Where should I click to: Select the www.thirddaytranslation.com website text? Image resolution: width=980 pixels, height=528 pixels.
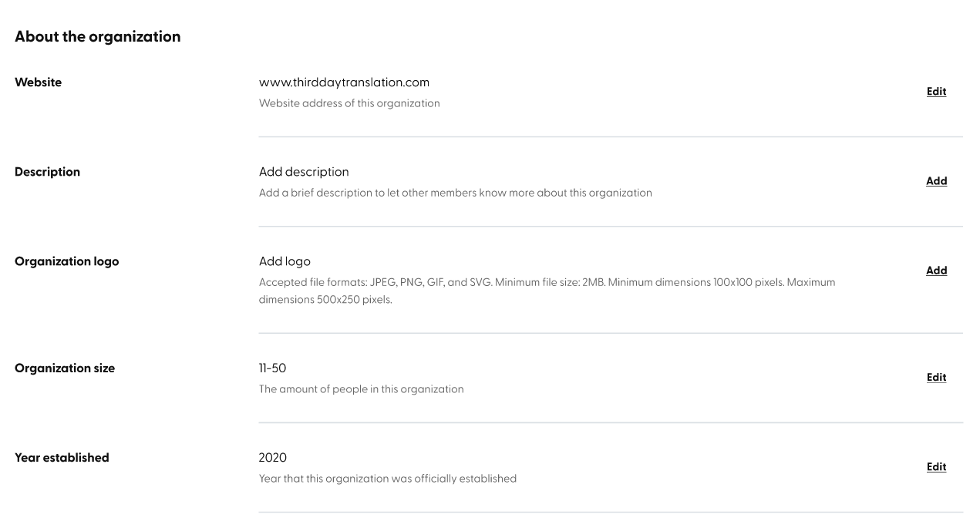pos(344,82)
